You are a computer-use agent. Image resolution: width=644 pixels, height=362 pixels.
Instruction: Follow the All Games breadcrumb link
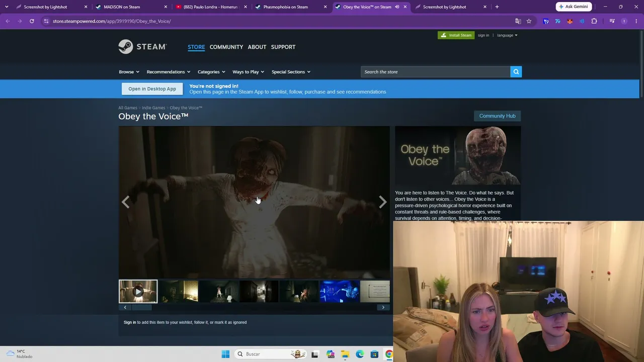pos(128,108)
